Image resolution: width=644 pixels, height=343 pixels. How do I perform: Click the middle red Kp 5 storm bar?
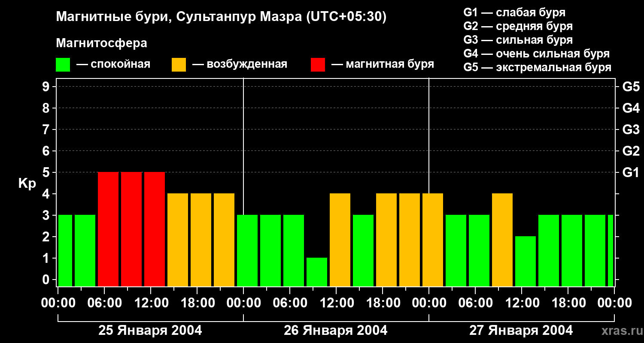pyautogui.click(x=131, y=229)
